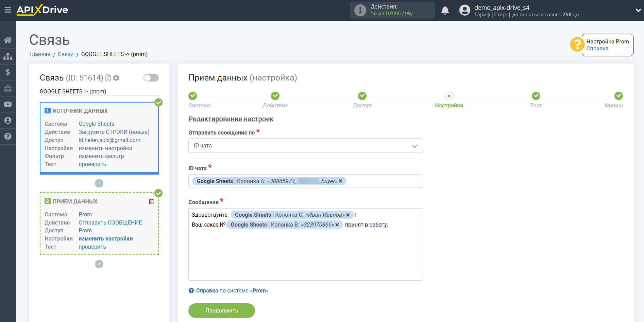Click source block 'проверить' test link
644x322 pixels.
click(92, 164)
